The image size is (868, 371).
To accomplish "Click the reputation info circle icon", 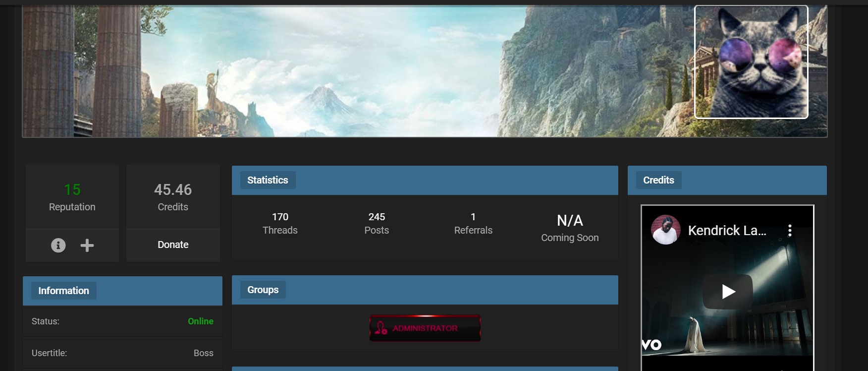I will (x=58, y=245).
